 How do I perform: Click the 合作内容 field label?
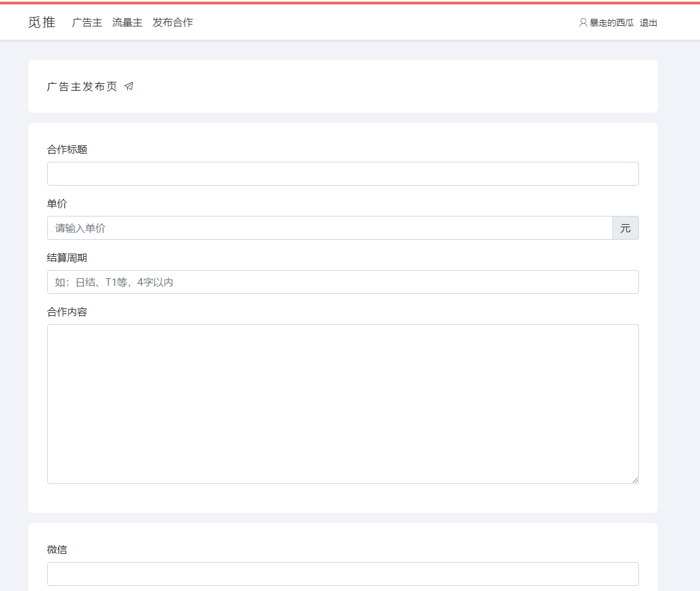tap(67, 312)
